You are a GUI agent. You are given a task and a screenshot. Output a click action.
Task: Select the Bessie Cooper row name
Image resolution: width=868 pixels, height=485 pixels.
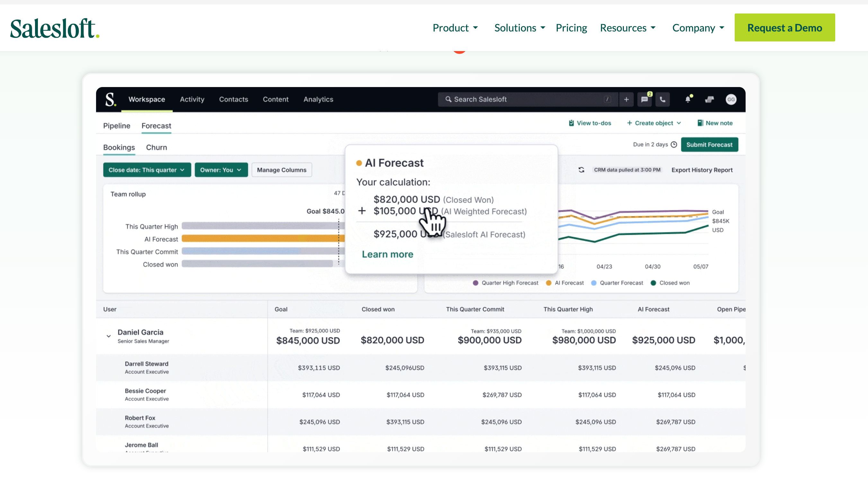pyautogui.click(x=145, y=391)
